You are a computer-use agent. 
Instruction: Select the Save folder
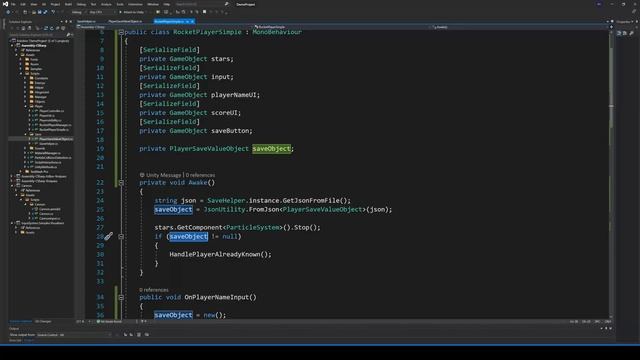point(38,134)
